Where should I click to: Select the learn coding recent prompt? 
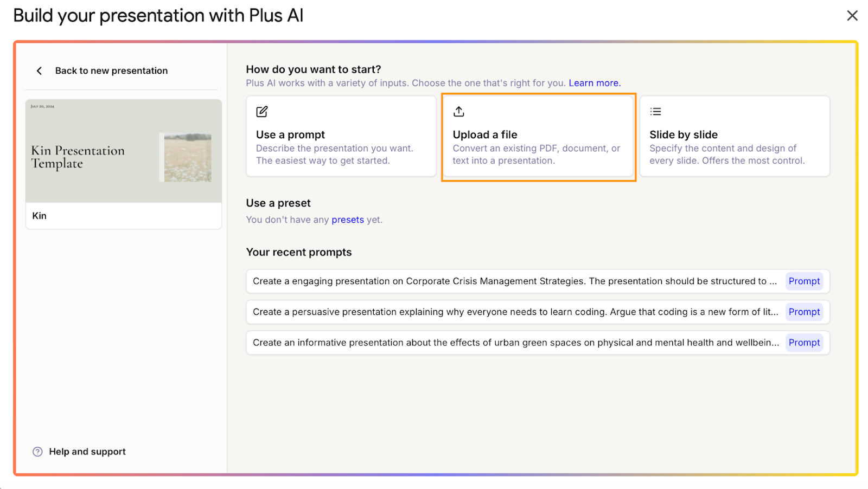(538, 312)
